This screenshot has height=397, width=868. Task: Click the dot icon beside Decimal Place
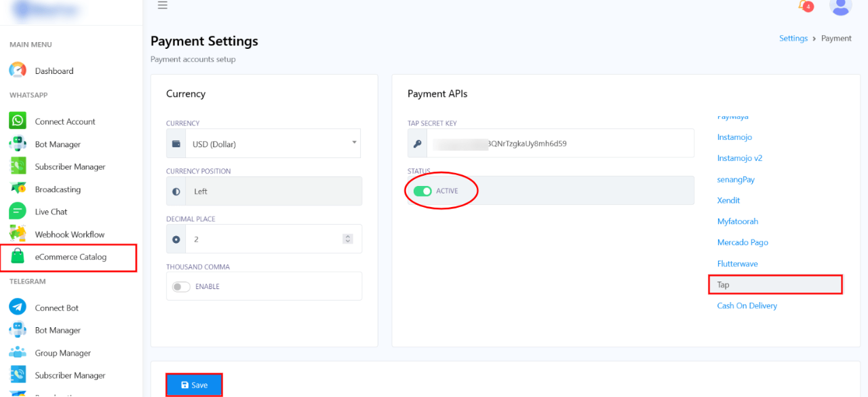(x=176, y=239)
